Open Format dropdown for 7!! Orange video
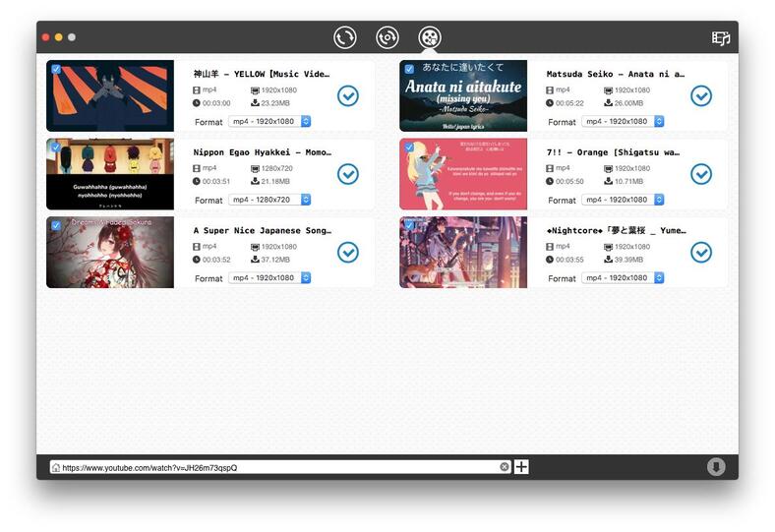This screenshot has height=532, width=775. [x=623, y=200]
